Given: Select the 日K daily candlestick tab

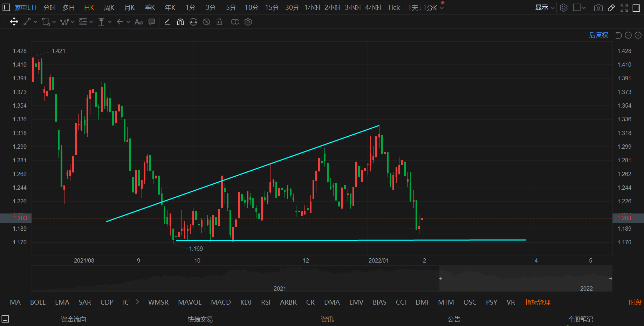Looking at the screenshot, I should [x=89, y=8].
